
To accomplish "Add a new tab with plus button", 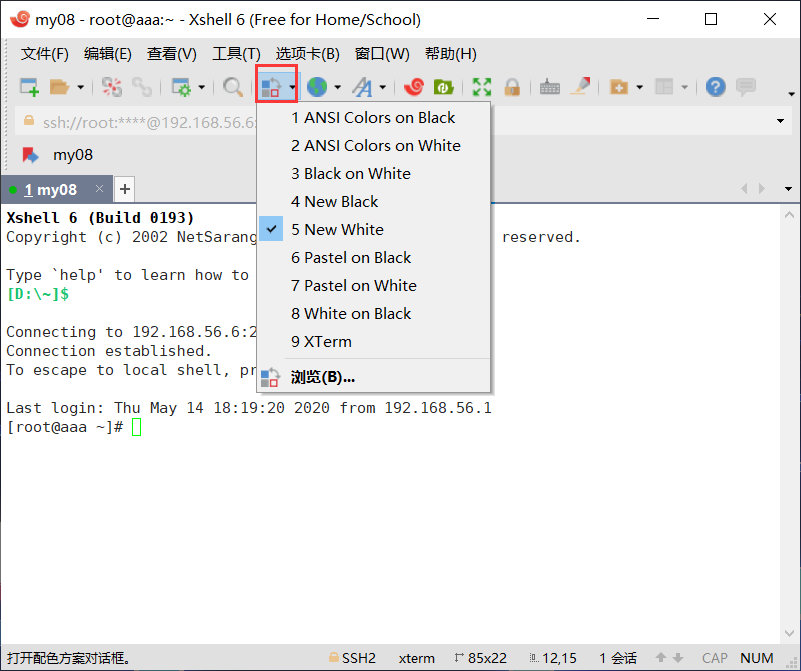I will [124, 189].
